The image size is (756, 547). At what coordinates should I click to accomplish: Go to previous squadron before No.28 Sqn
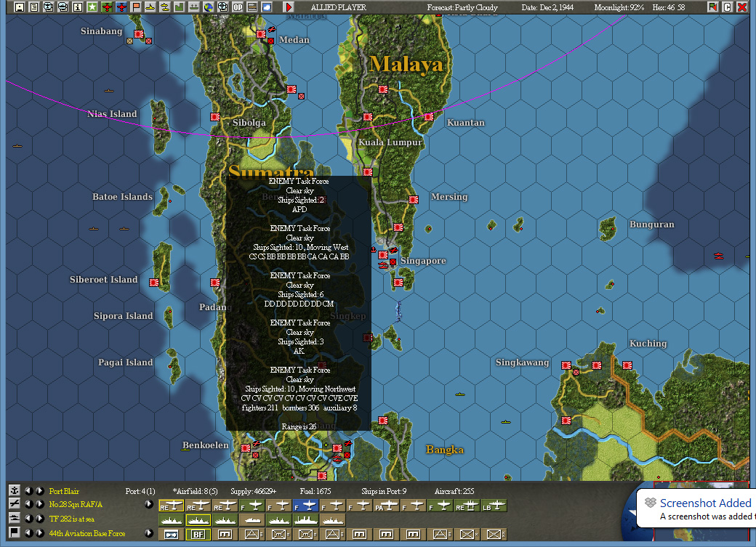point(29,504)
